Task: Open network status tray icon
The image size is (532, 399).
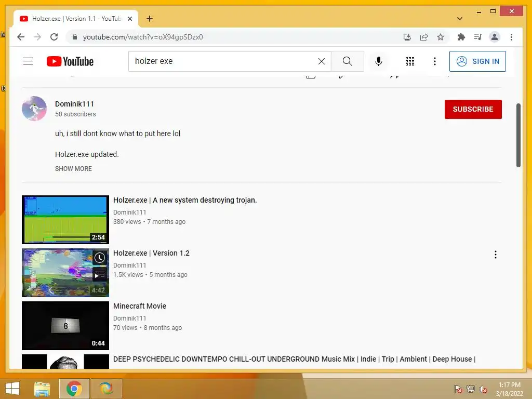Action: 471,389
